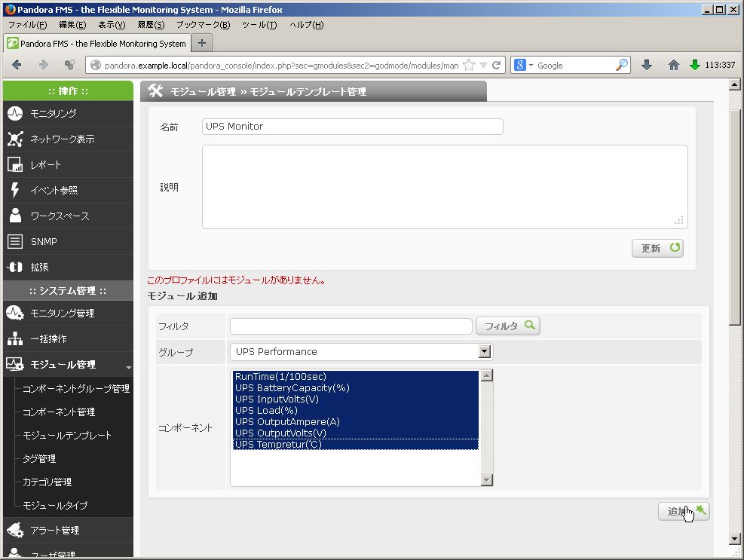Open the 履歴 menu

pos(151,25)
